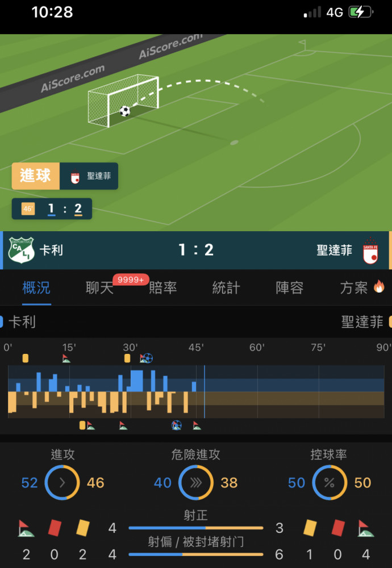Tap the away corner flag icon
Screen dimensions: 392x568
366,528
